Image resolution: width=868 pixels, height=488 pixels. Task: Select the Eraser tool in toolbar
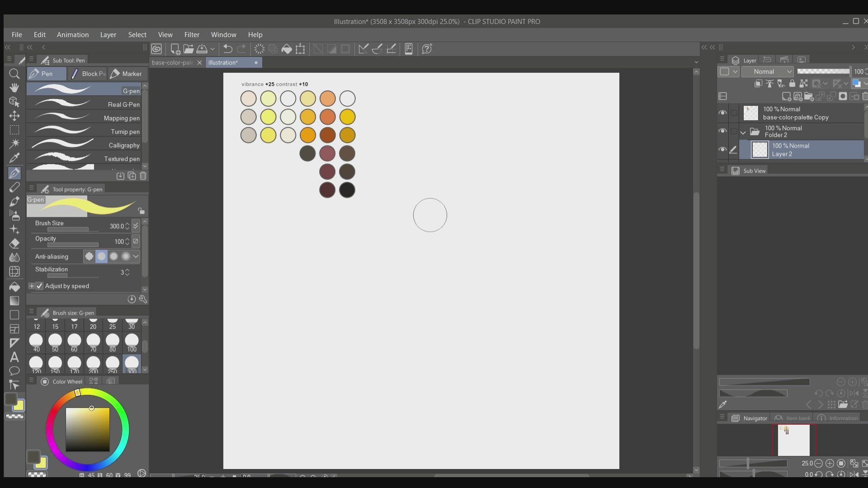tap(14, 244)
